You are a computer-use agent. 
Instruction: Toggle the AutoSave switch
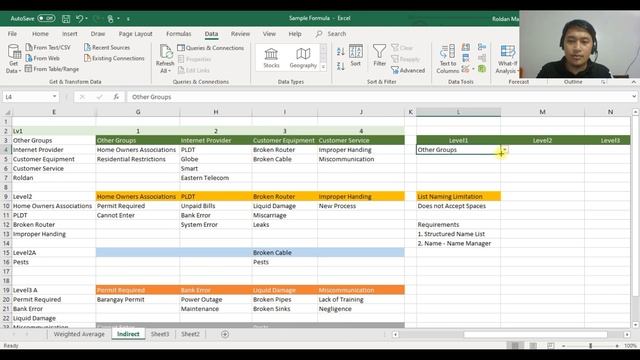tap(46, 18)
